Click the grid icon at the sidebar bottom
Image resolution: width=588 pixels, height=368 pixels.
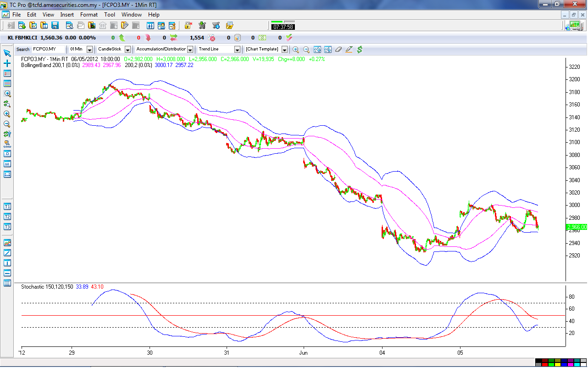tap(7, 283)
